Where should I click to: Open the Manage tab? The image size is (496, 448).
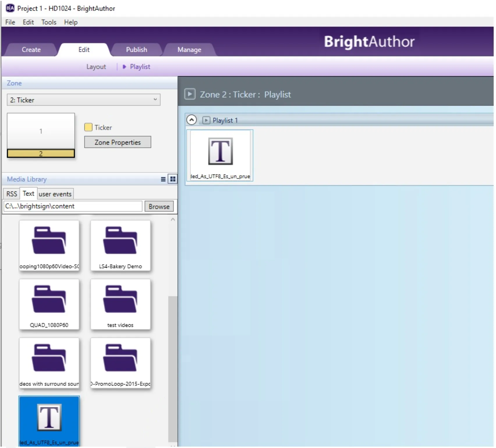coord(189,50)
